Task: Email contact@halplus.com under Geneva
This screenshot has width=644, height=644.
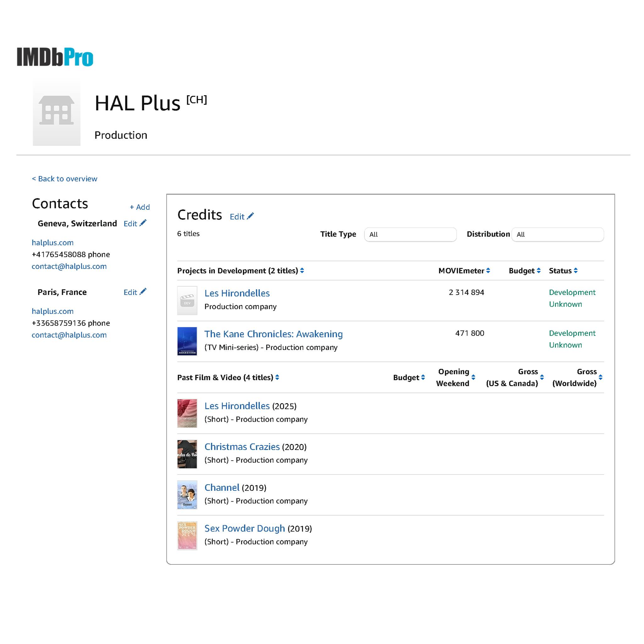Action: (x=69, y=266)
